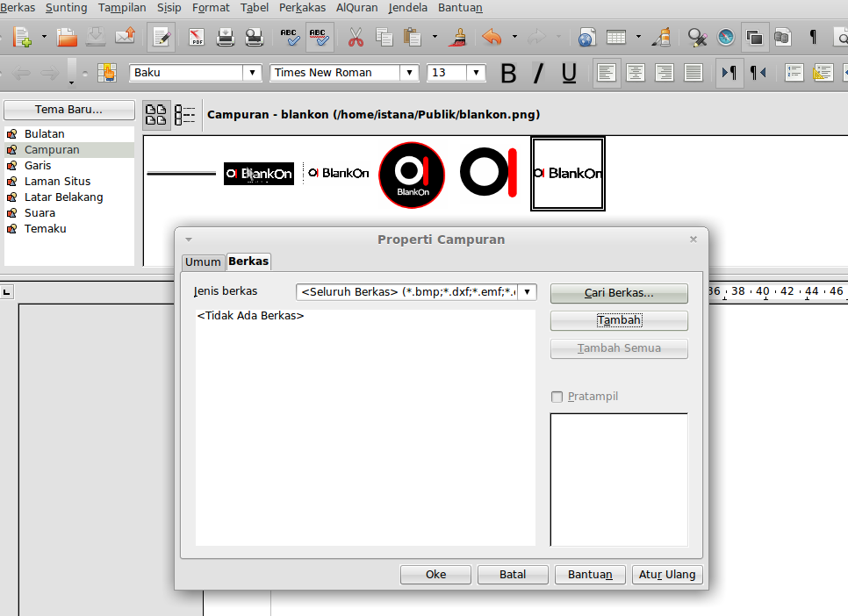848x616 pixels.
Task: Open a file with the folder icon
Action: [67, 38]
